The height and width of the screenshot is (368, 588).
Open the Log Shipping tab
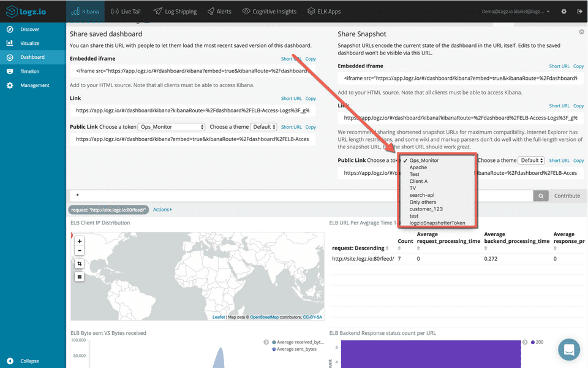[x=175, y=11]
